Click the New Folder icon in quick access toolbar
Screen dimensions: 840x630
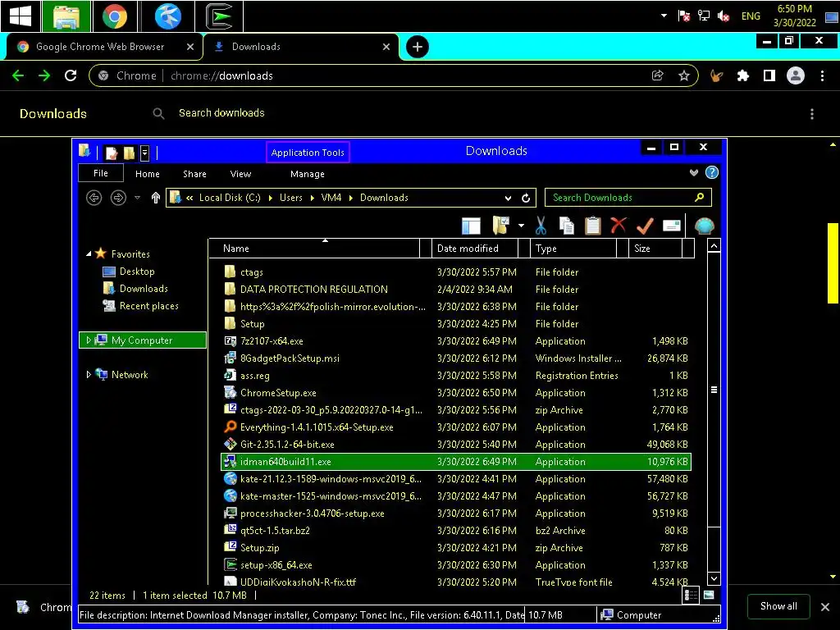coord(129,153)
